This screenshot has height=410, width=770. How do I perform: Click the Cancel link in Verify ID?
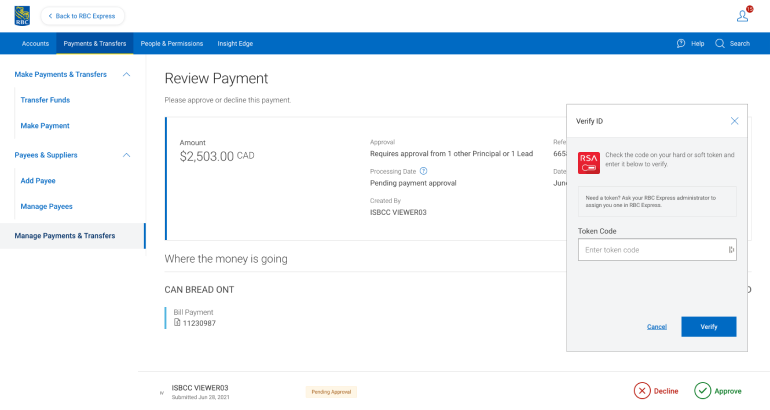pos(657,327)
